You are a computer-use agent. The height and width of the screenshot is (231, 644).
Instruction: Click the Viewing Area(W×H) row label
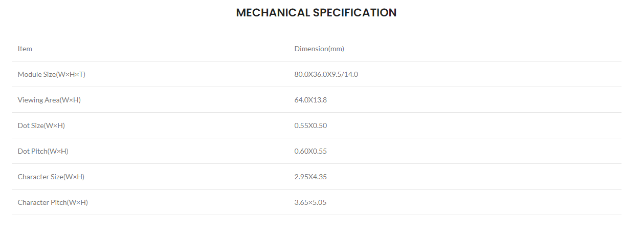[x=49, y=100]
